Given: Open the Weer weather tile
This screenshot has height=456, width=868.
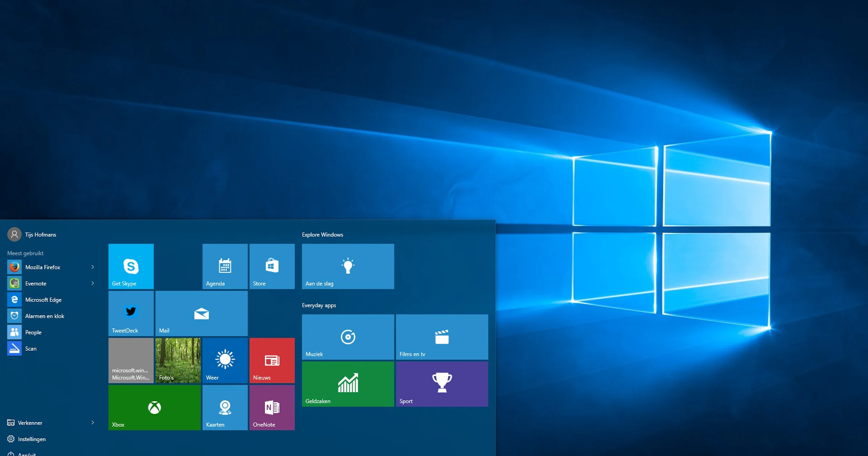Looking at the screenshot, I should point(225,360).
